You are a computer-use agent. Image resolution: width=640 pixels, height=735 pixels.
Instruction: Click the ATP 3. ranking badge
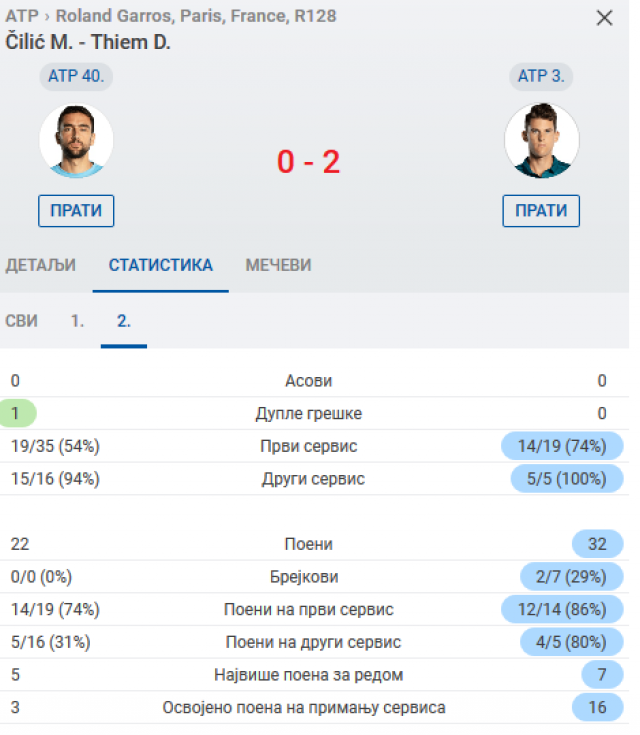pos(541,76)
